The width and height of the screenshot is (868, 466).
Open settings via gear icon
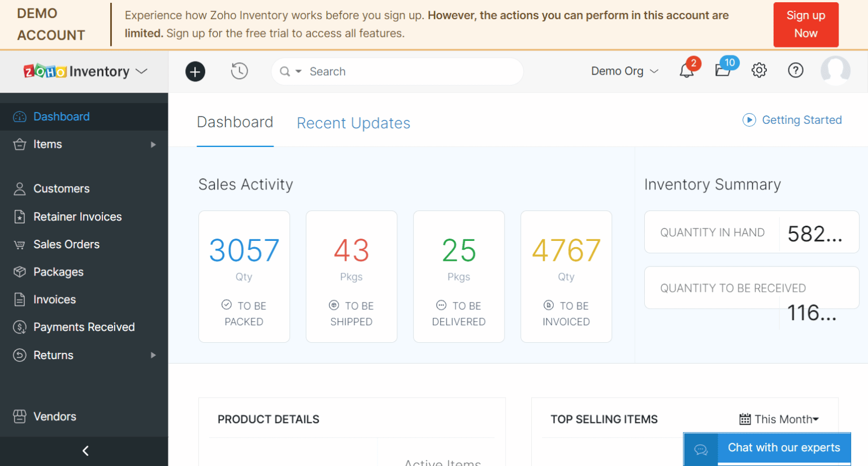point(759,70)
